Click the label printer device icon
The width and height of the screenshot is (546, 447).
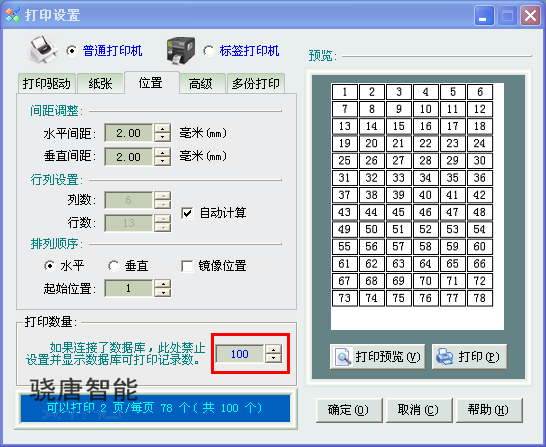pos(181,51)
